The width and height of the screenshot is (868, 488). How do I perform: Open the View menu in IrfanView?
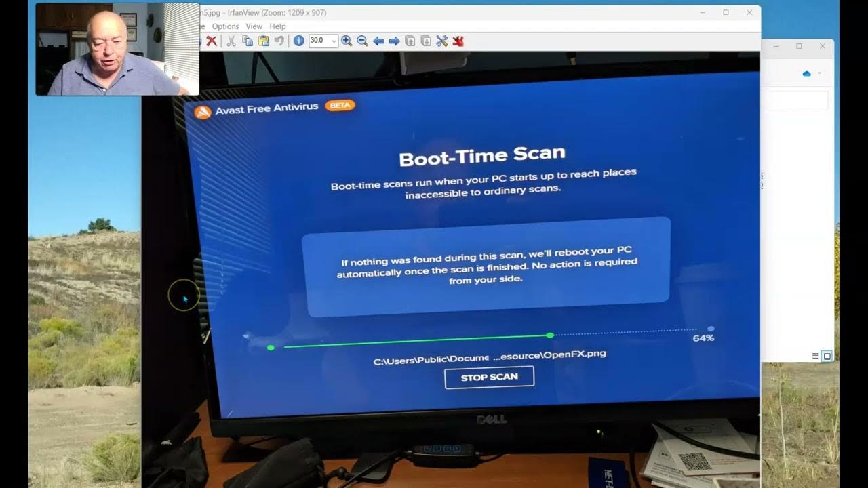pyautogui.click(x=254, y=26)
